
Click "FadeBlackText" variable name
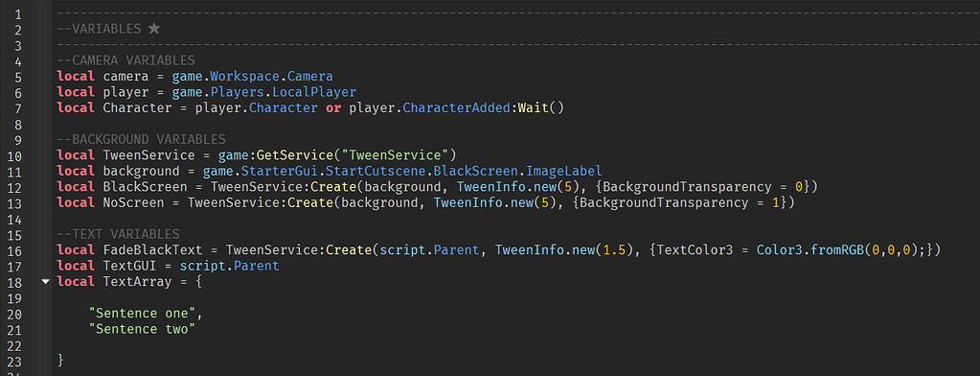point(152,249)
